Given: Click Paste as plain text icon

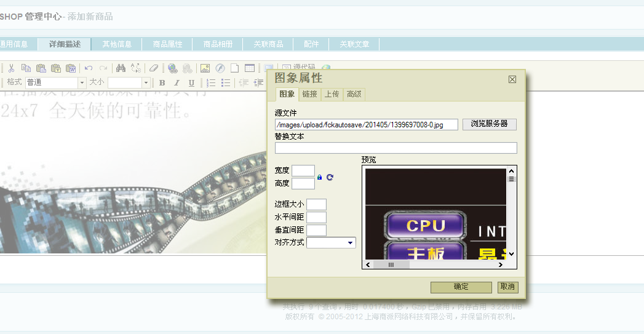Looking at the screenshot, I should 56,68.
